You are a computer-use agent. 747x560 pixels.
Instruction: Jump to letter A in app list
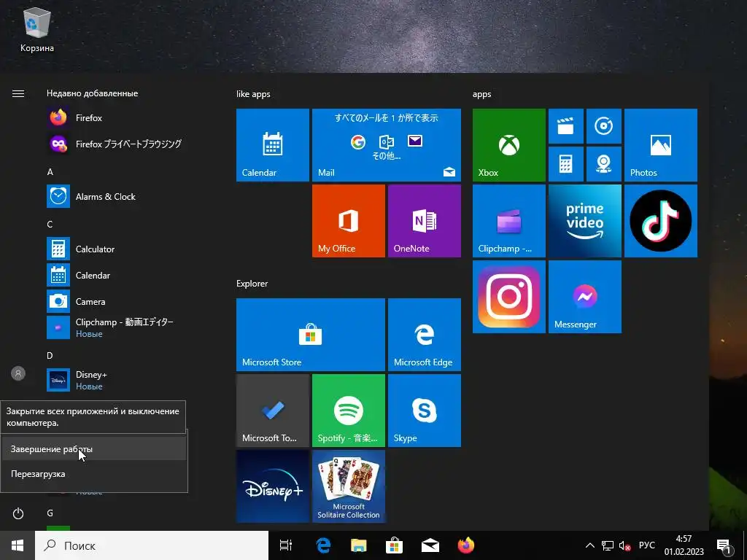(x=50, y=171)
